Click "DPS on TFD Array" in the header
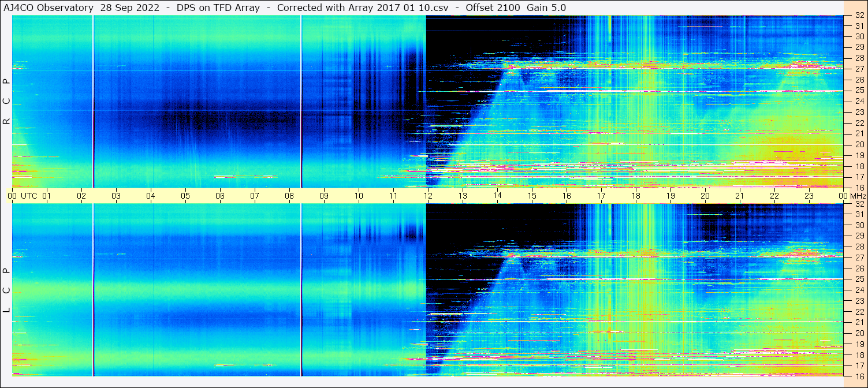This screenshot has width=868, height=388. [218, 8]
